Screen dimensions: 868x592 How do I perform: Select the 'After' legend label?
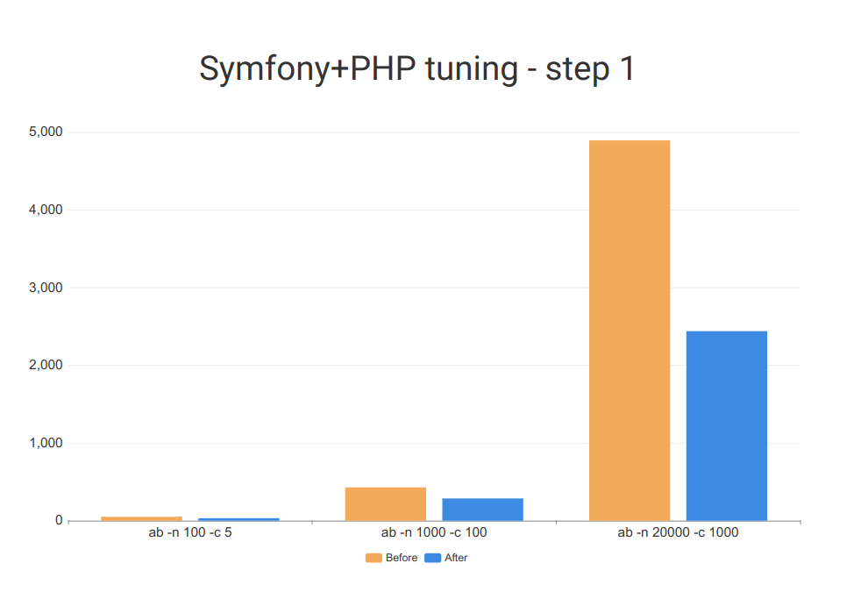tap(456, 558)
